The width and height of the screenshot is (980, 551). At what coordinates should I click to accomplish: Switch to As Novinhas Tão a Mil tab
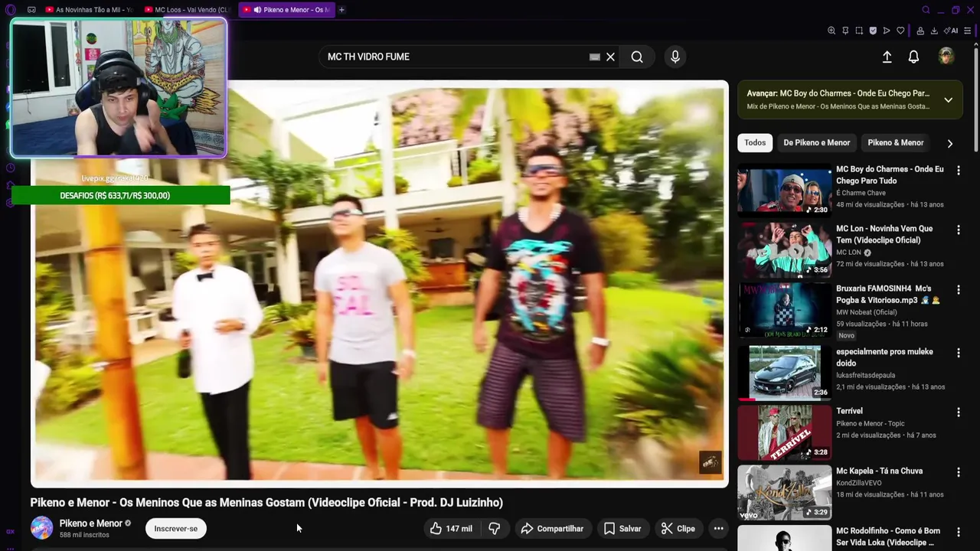tap(90, 10)
